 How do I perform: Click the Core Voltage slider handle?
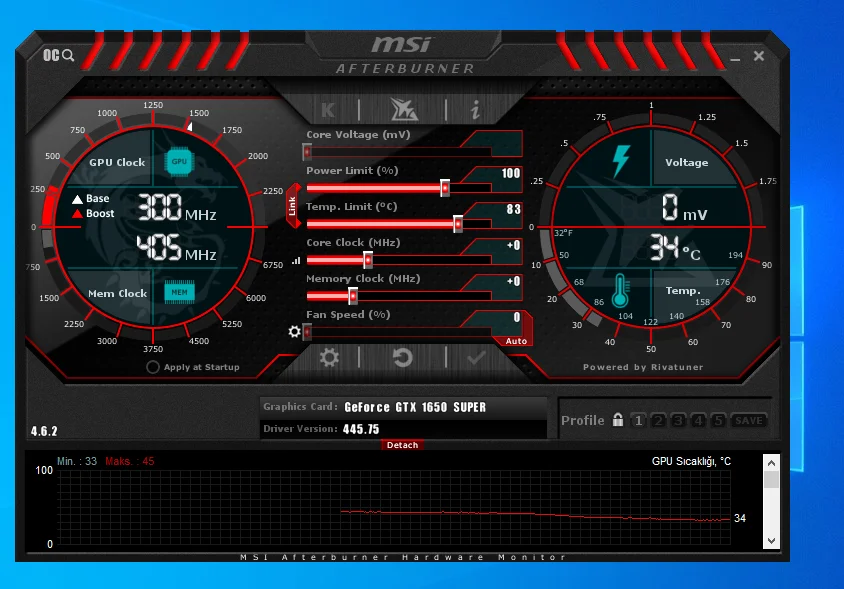(x=307, y=152)
